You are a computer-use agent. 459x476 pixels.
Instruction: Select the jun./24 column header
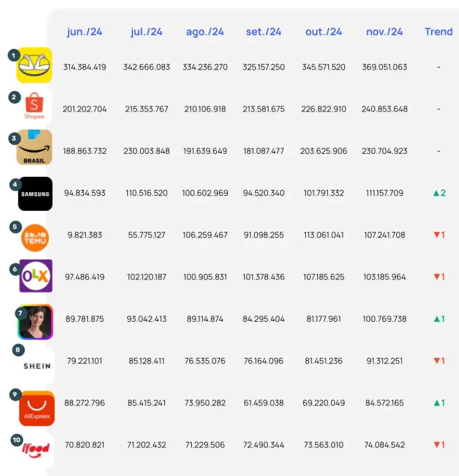[84, 32]
